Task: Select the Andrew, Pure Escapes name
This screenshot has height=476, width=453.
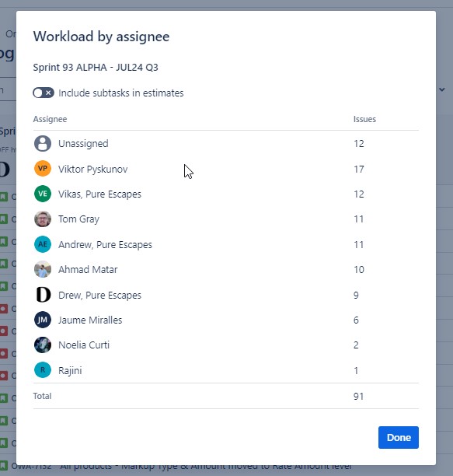Action: coord(105,245)
